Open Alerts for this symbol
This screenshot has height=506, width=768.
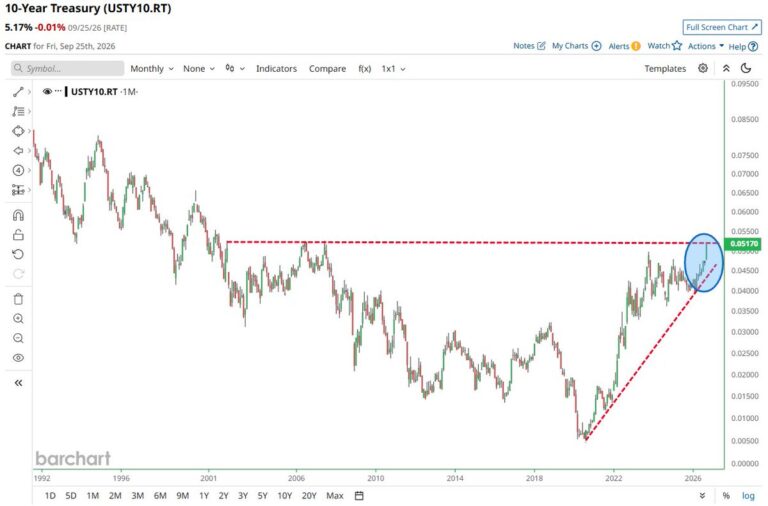[624, 46]
